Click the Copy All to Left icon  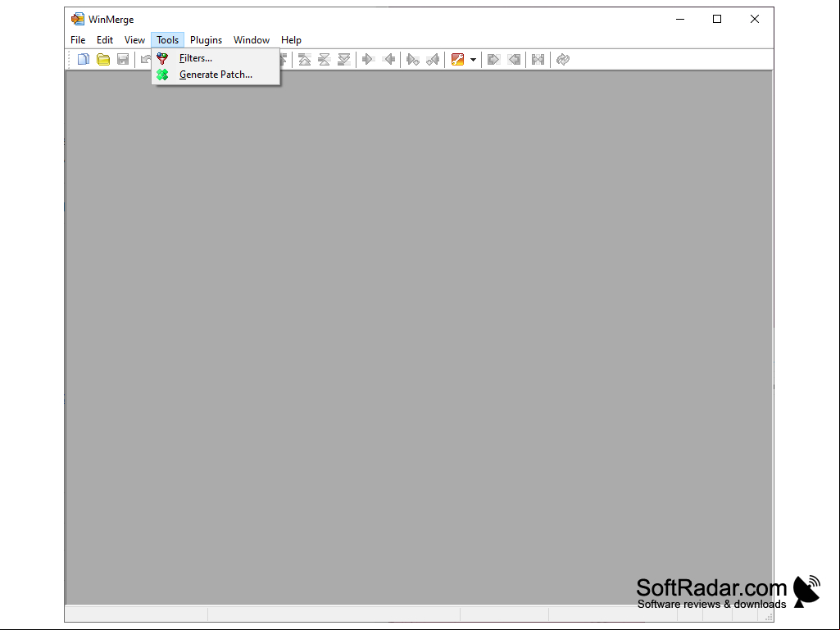coord(515,60)
